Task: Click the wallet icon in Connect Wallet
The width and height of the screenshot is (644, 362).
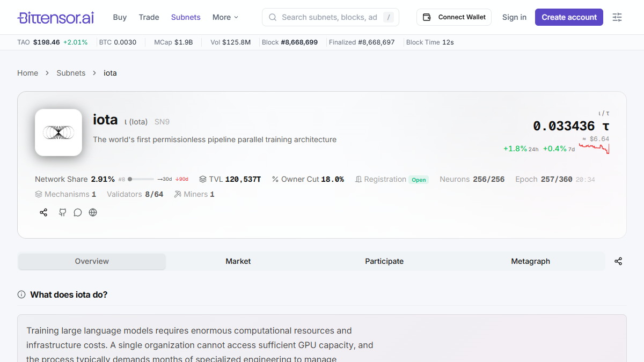Action: (427, 17)
